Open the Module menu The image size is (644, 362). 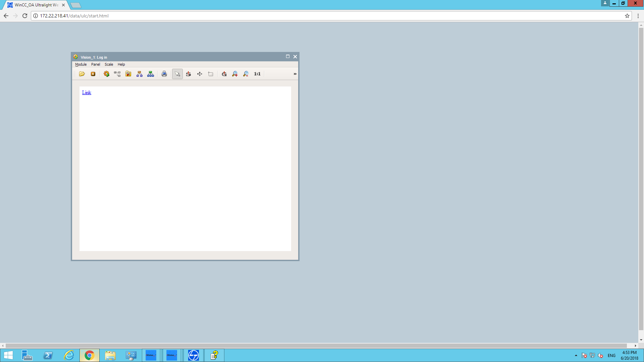point(81,64)
